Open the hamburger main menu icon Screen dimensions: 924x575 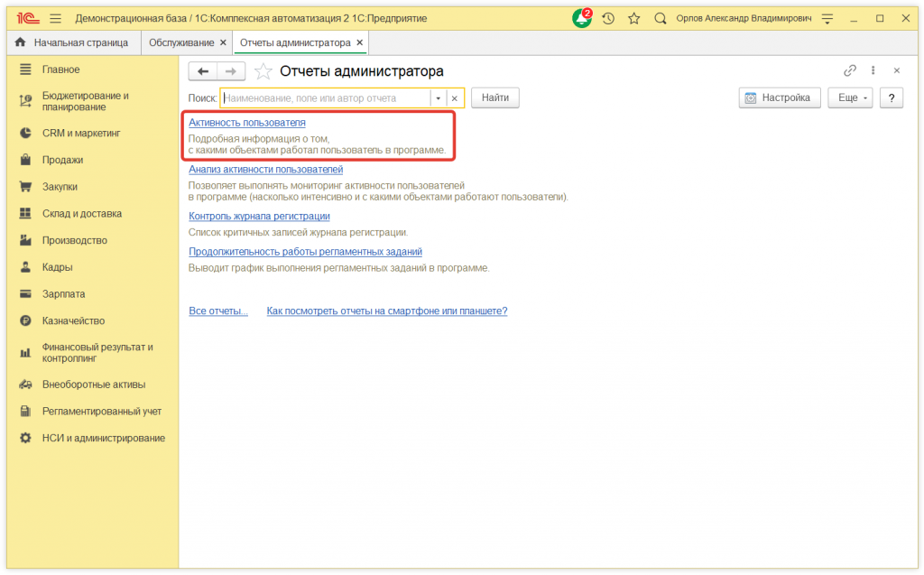coord(56,18)
